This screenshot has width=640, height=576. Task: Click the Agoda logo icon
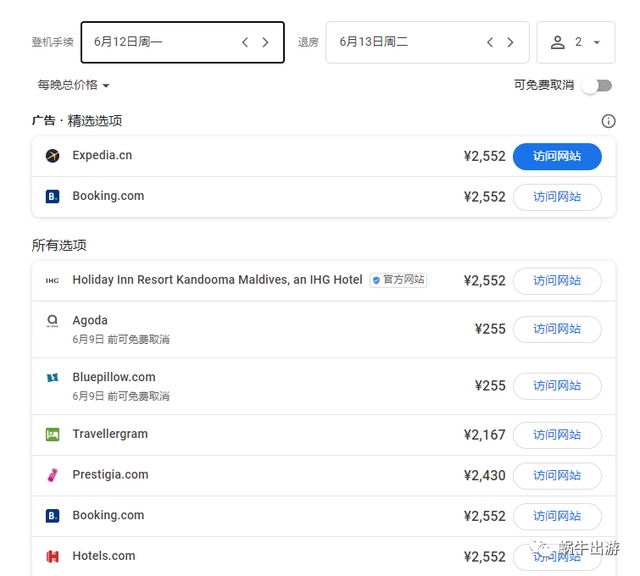coord(52,321)
